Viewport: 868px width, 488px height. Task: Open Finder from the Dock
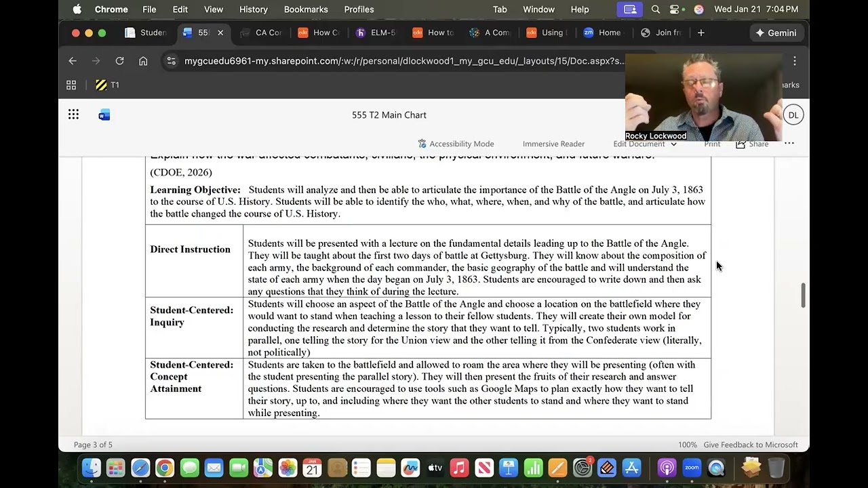point(91,468)
